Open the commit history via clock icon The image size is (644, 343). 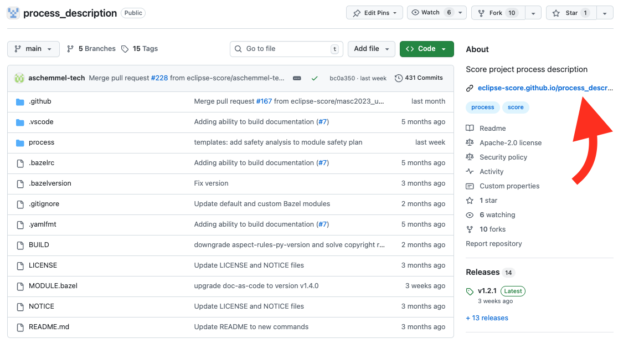[399, 78]
